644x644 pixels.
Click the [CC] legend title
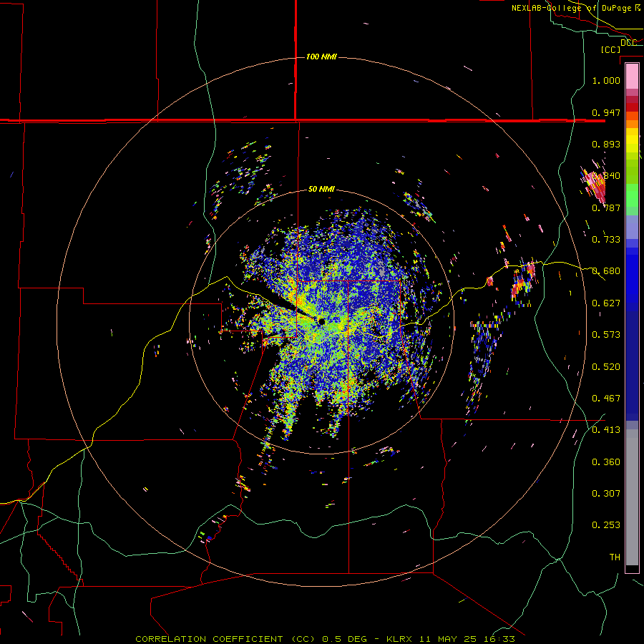(x=611, y=49)
